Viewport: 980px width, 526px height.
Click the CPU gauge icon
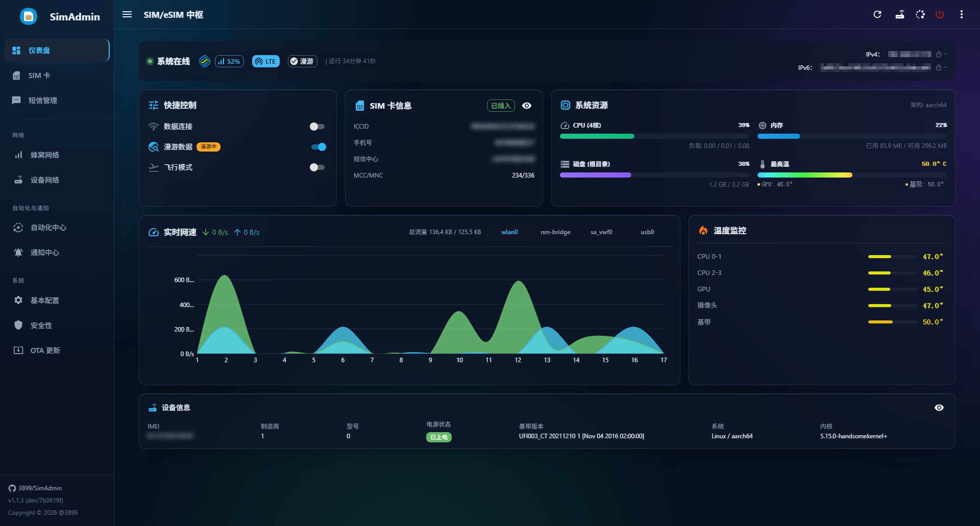pos(565,126)
